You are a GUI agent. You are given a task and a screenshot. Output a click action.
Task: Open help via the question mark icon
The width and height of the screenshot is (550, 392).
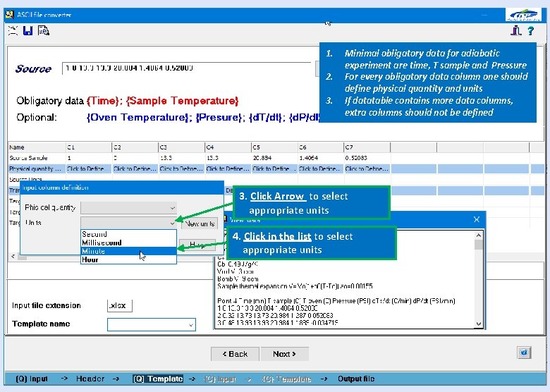[530, 31]
